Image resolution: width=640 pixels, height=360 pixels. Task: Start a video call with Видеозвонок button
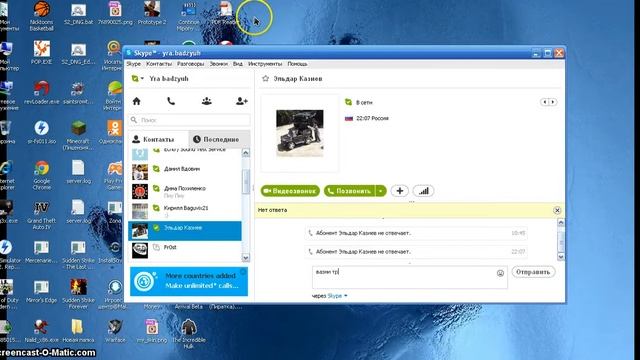290,191
